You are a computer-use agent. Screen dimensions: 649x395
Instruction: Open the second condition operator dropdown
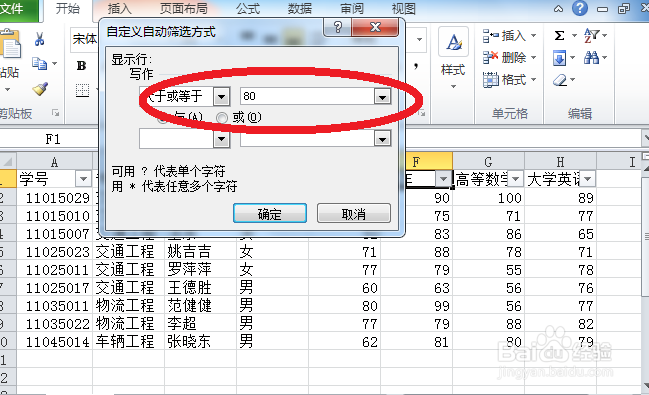tap(221, 139)
